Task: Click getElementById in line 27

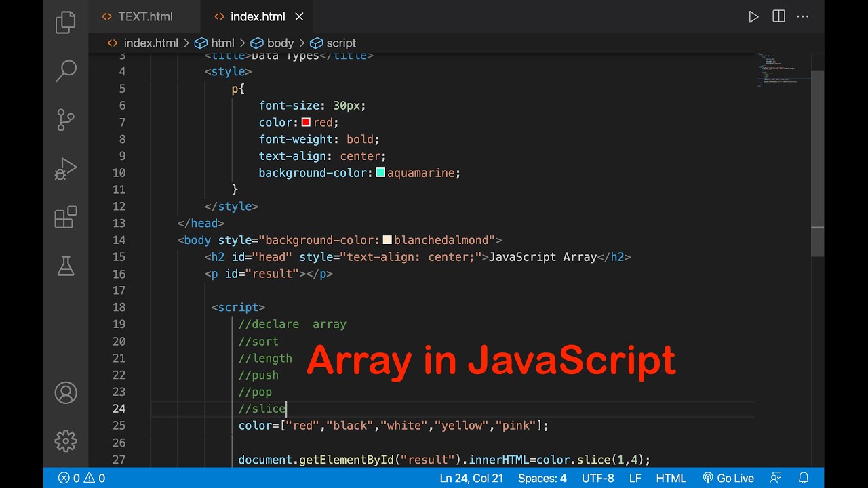Action: coord(347,460)
